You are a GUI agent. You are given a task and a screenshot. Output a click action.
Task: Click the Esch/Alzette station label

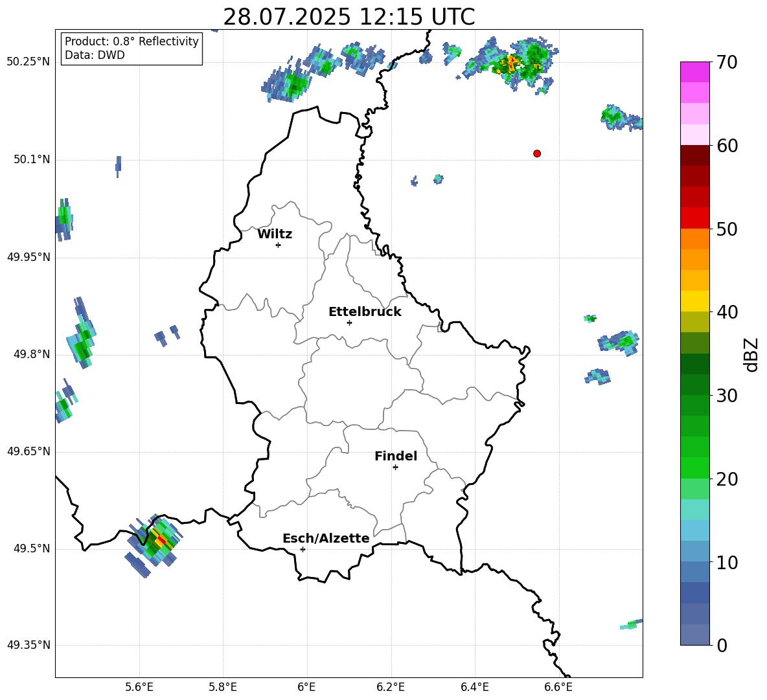(326, 538)
